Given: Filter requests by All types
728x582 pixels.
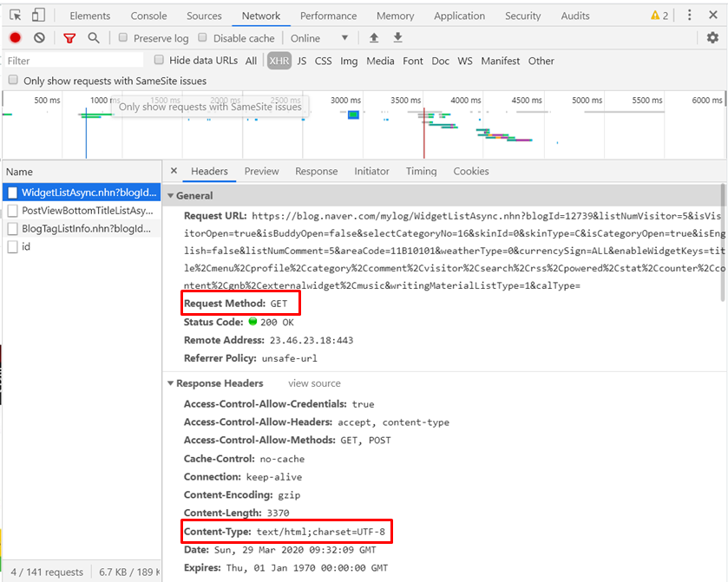Looking at the screenshot, I should coord(251,61).
